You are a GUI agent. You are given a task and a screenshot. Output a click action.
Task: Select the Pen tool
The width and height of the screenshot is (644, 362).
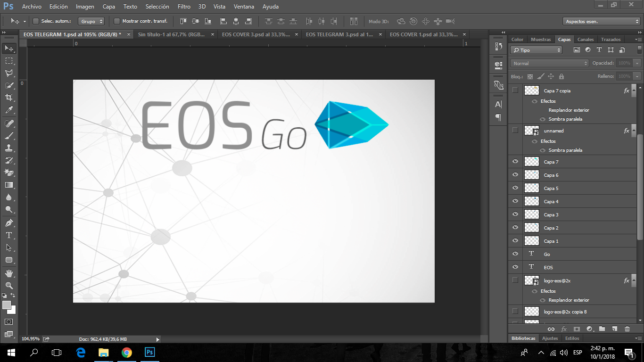[9, 223]
